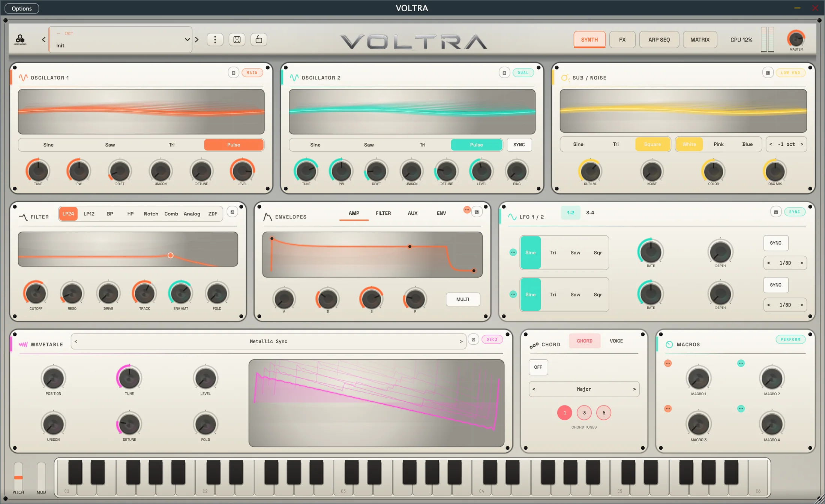
Task: Click the Wavetable section icon
Action: point(23,344)
